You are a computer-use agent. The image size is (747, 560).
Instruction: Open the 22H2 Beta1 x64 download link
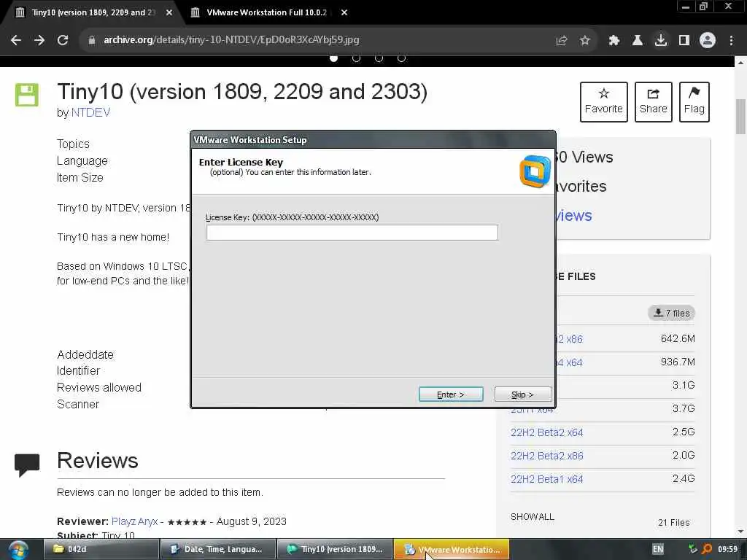coord(546,479)
